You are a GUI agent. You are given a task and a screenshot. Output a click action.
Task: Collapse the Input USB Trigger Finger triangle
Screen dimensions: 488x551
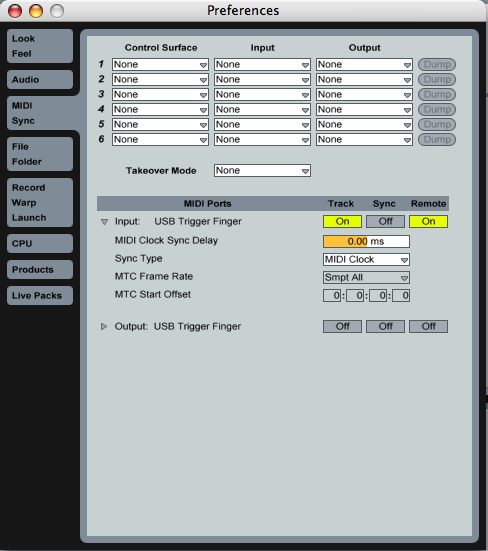[104, 222]
